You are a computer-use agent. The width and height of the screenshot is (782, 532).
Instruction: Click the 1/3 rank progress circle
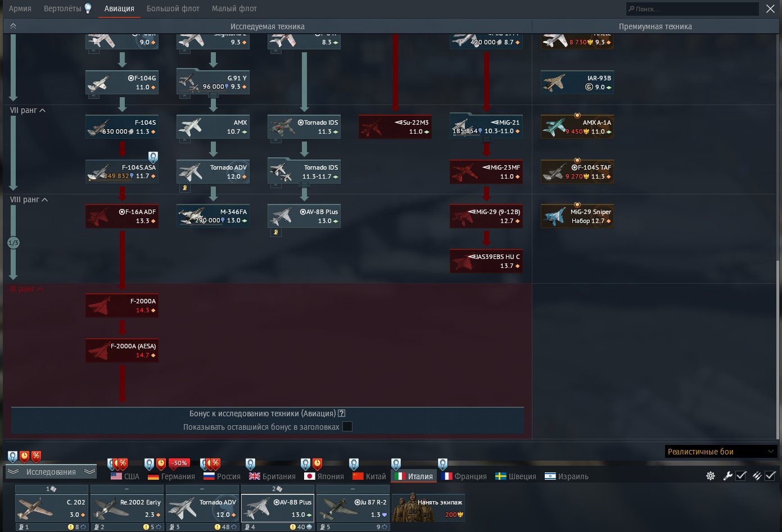13,243
